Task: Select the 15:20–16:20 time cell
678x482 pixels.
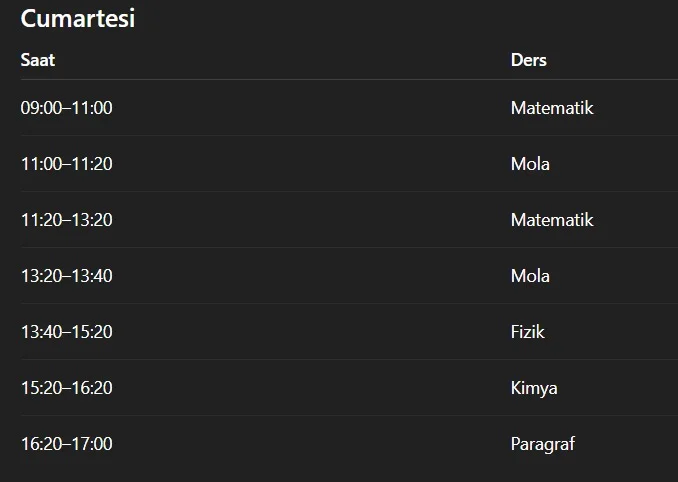Action: pos(66,388)
